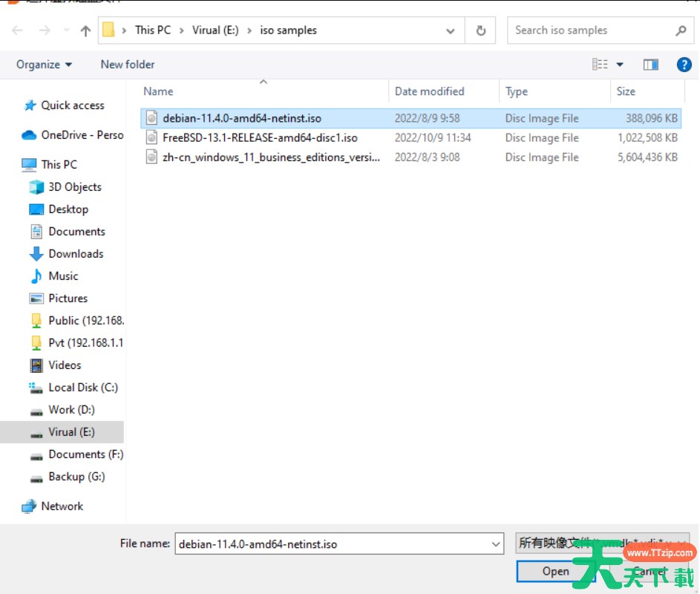The height and width of the screenshot is (594, 700).
Task: Open Pvt (192.168.1.1 network share
Action: click(85, 343)
